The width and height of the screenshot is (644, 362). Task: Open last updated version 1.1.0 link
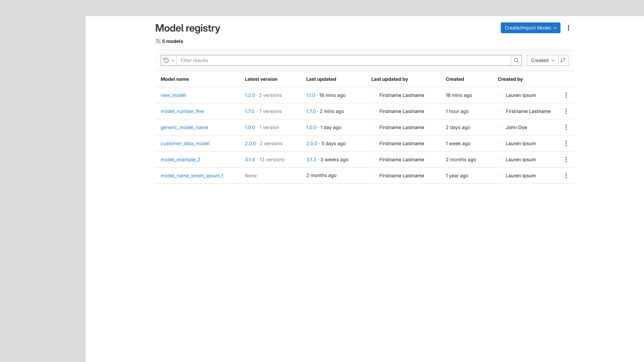click(311, 95)
